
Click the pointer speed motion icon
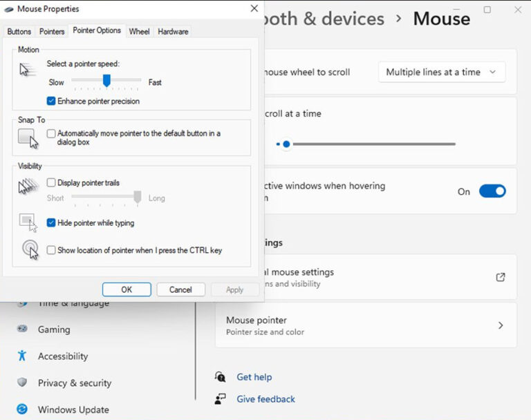point(27,70)
